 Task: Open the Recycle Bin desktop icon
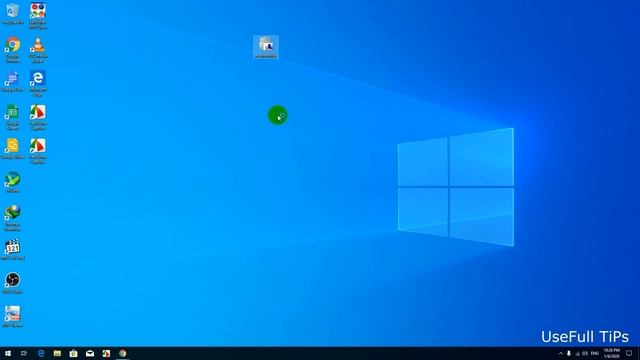click(13, 13)
